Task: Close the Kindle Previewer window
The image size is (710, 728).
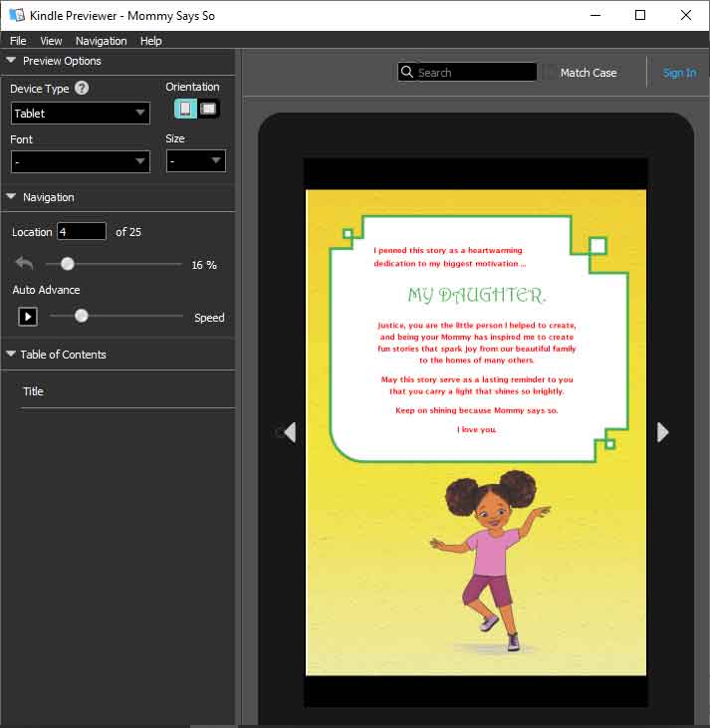Action: tap(686, 15)
